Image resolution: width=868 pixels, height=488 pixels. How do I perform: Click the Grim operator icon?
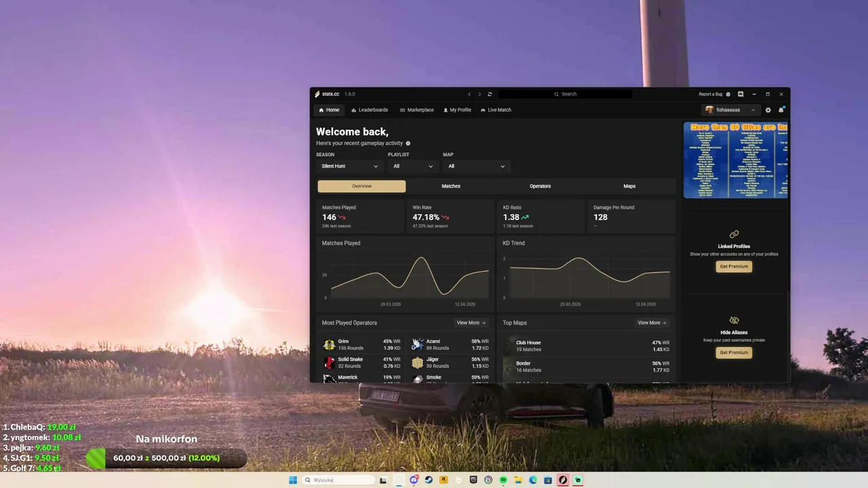click(x=329, y=345)
